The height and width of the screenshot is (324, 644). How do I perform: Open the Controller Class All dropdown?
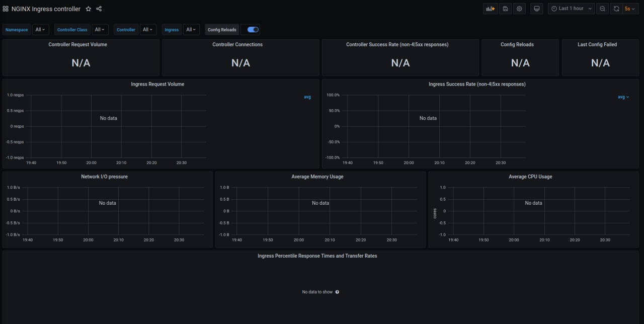click(100, 30)
